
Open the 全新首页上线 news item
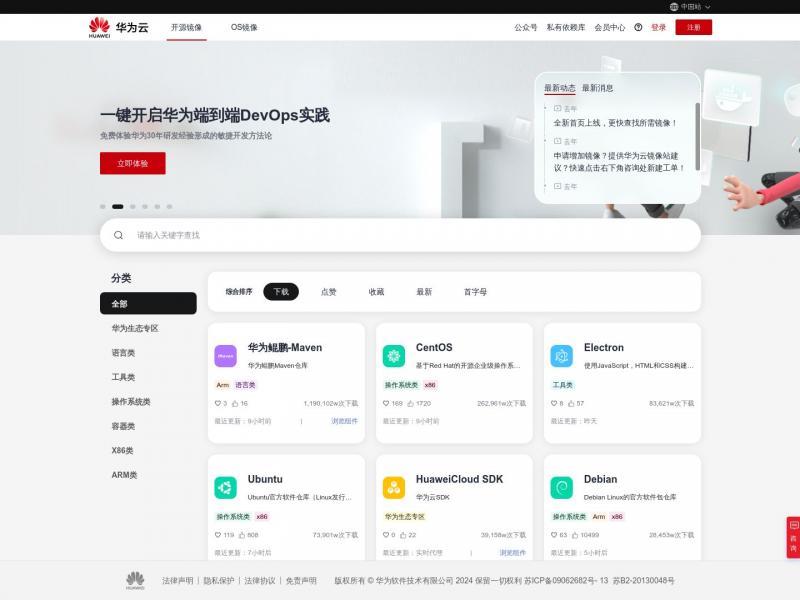(x=615, y=123)
